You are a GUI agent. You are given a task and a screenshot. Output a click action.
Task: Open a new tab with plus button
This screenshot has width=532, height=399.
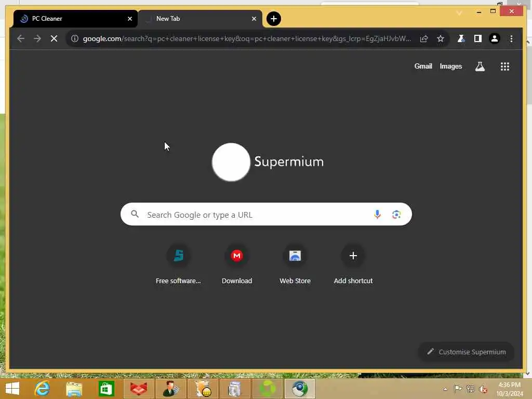(274, 19)
